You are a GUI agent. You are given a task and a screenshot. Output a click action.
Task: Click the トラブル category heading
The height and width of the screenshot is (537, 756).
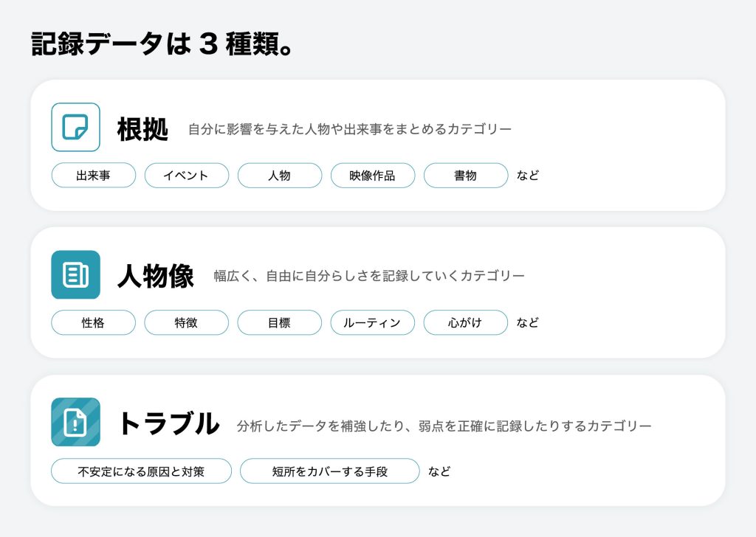[x=168, y=424]
